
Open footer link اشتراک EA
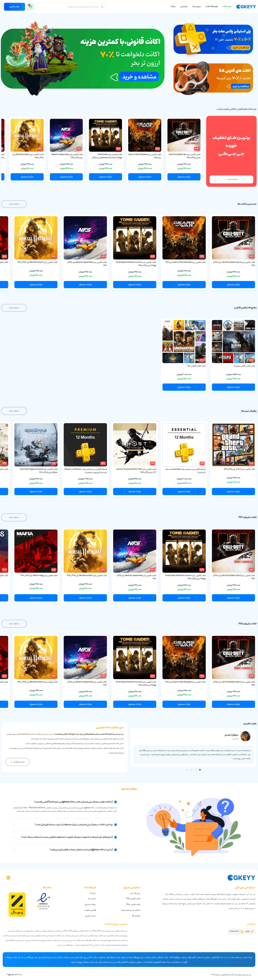pyautogui.click(x=136, y=916)
